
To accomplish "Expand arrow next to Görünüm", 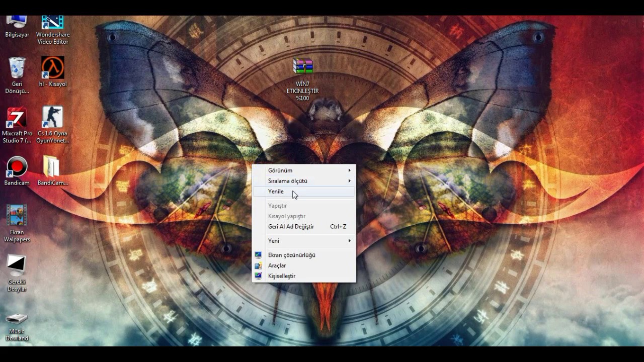I will tap(349, 170).
